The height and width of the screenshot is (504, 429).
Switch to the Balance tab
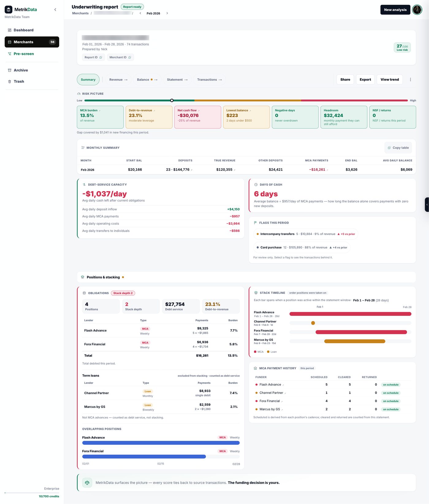pyautogui.click(x=147, y=80)
